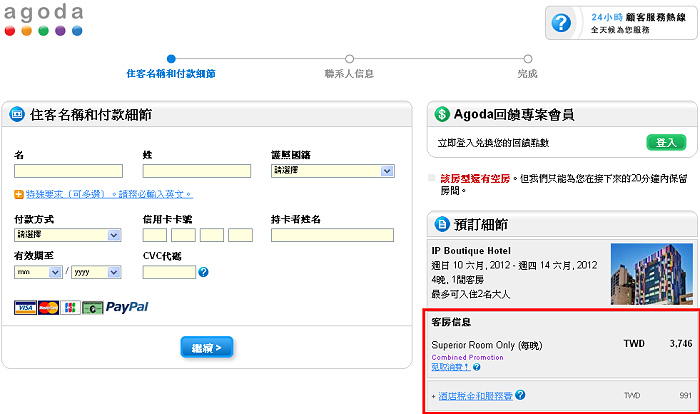Image resolution: width=700 pixels, height=414 pixels.
Task: Click the cardholder name input field
Action: coord(333,235)
